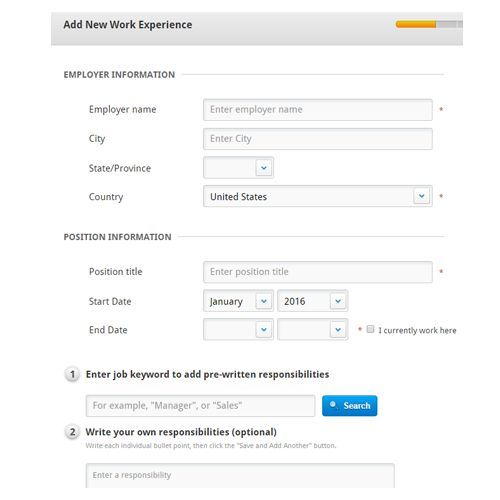Click the Start Date year arrow icon
The image size is (500, 500).
[338, 301]
